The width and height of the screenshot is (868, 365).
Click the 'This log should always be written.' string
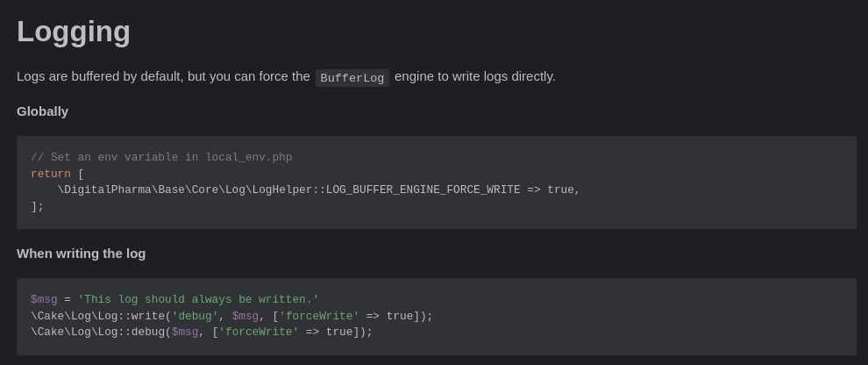coord(198,300)
